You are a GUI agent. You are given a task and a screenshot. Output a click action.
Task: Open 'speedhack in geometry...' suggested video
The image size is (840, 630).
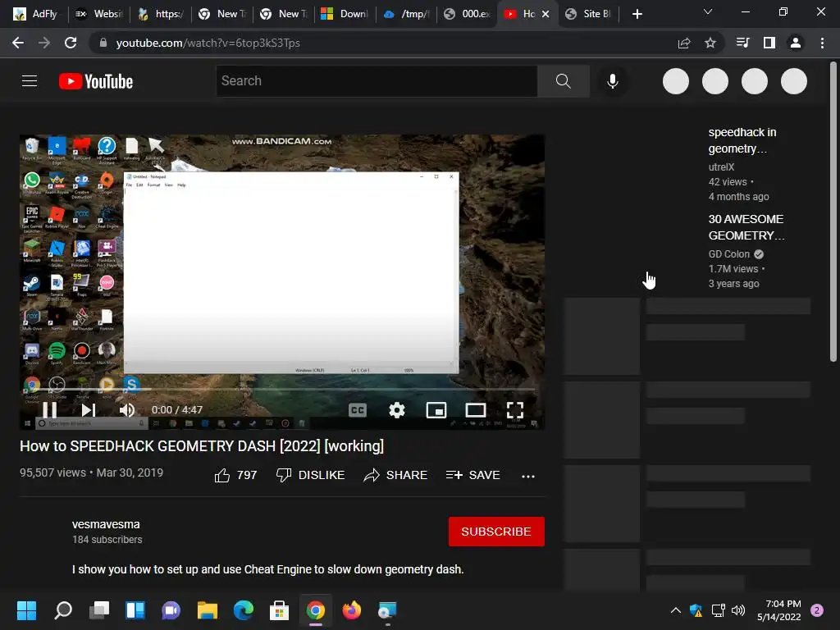tap(742, 140)
